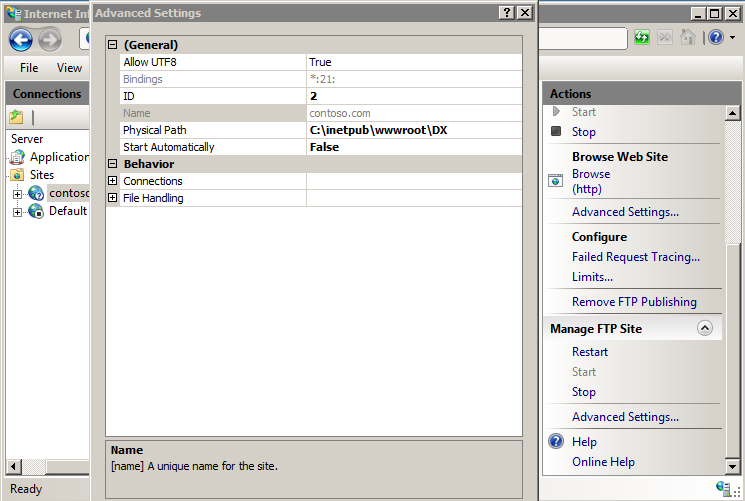Click Stop under Manage FTP Site
This screenshot has width=745, height=501.
click(583, 392)
